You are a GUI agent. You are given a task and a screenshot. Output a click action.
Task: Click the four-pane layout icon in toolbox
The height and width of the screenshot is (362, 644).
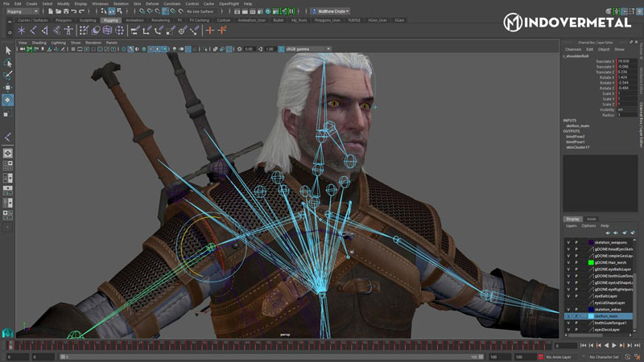8,166
